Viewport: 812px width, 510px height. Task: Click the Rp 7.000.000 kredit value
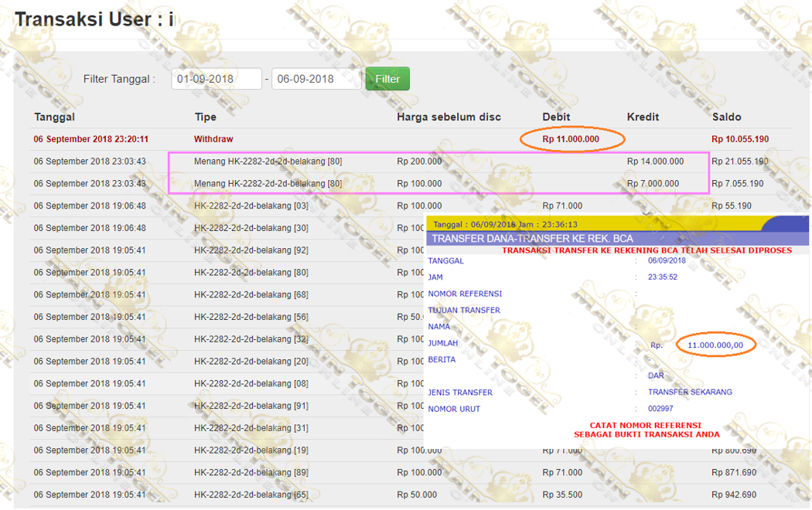(653, 184)
